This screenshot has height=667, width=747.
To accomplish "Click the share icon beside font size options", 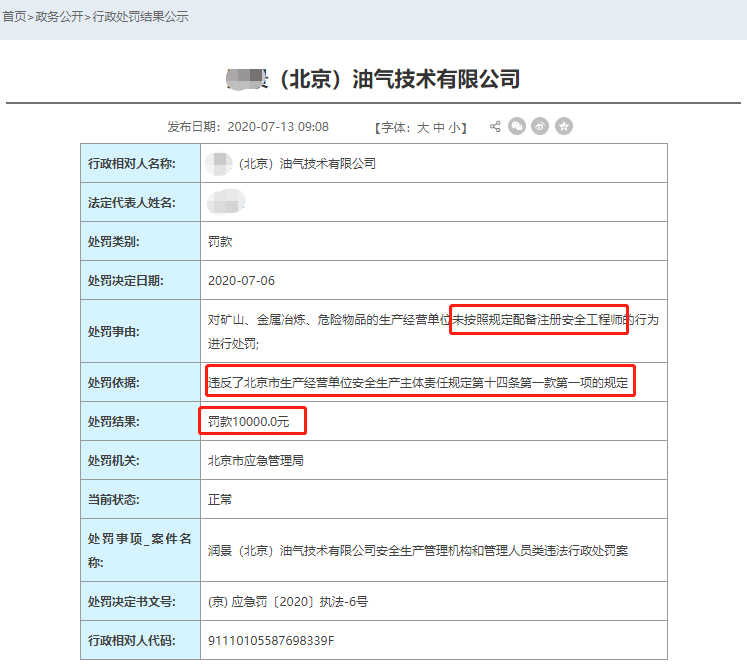I will (x=495, y=127).
